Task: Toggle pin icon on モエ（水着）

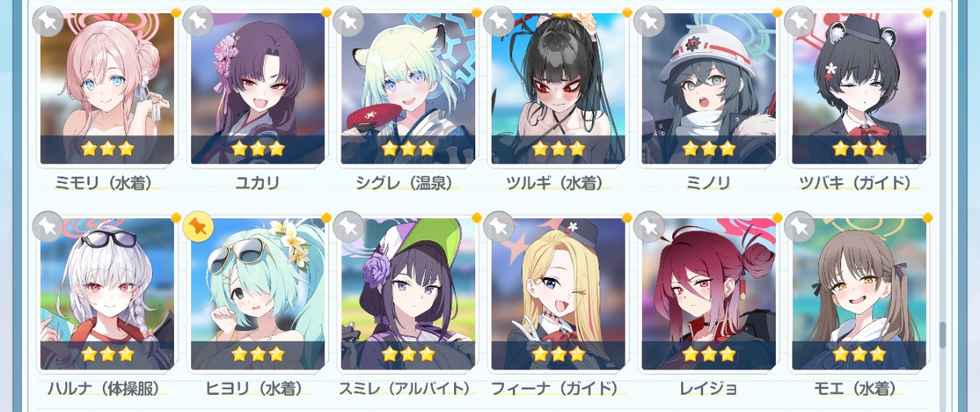Action: (x=800, y=226)
